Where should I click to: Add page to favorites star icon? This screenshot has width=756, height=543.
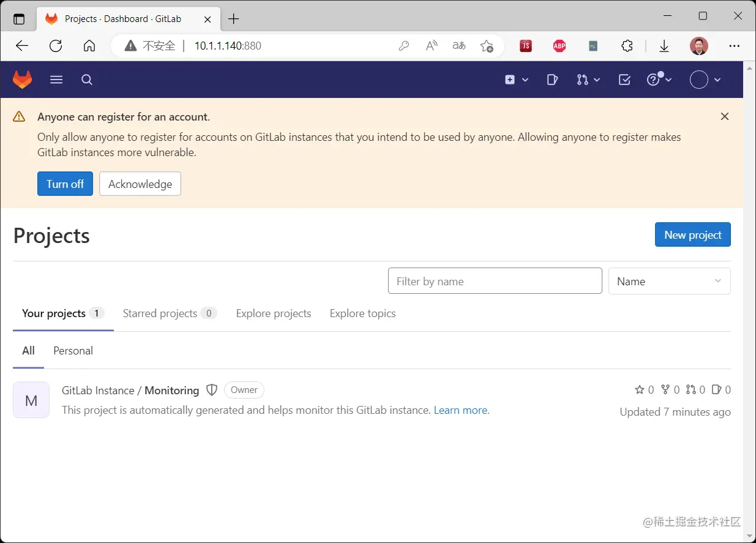[x=487, y=46]
